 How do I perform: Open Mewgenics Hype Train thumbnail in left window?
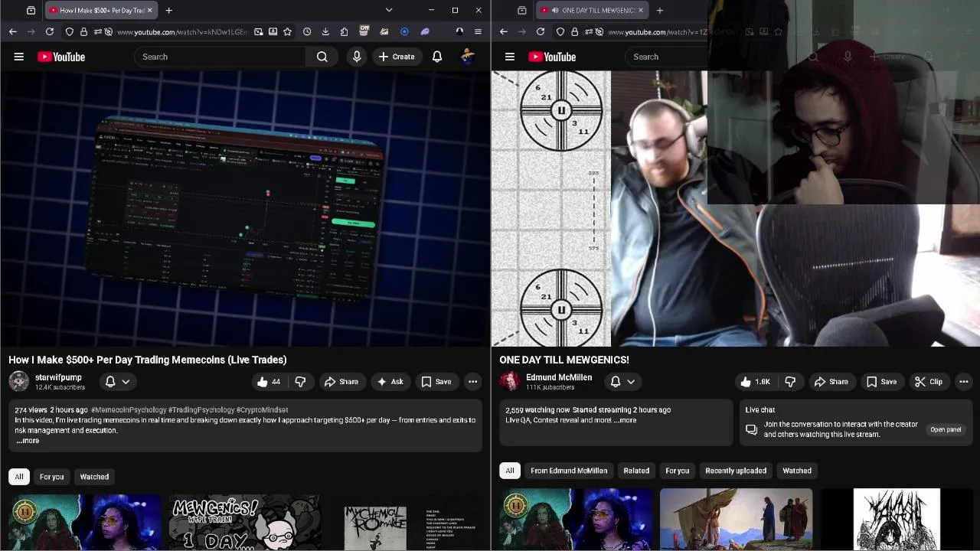[x=245, y=522]
